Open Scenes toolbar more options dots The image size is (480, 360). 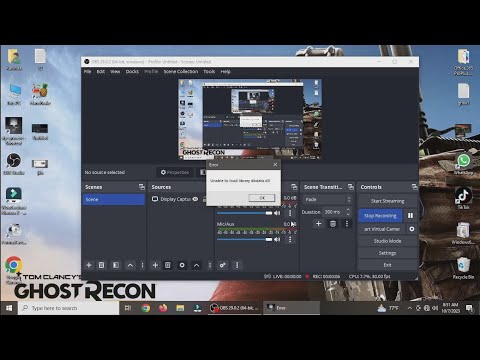click(142, 265)
